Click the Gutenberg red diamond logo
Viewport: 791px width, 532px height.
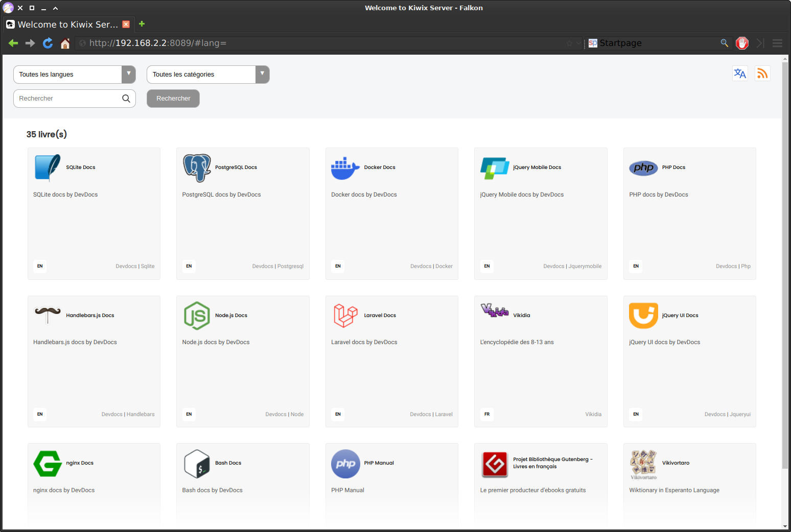[495, 464]
